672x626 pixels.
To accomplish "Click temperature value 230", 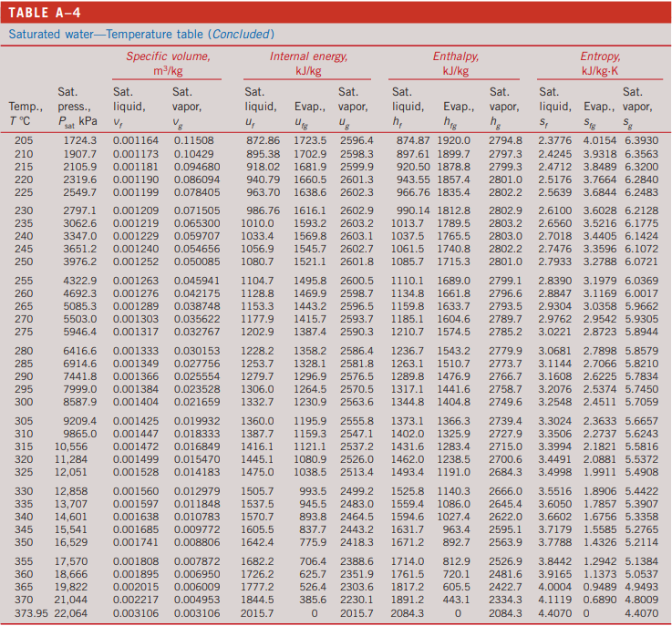I will click(24, 210).
